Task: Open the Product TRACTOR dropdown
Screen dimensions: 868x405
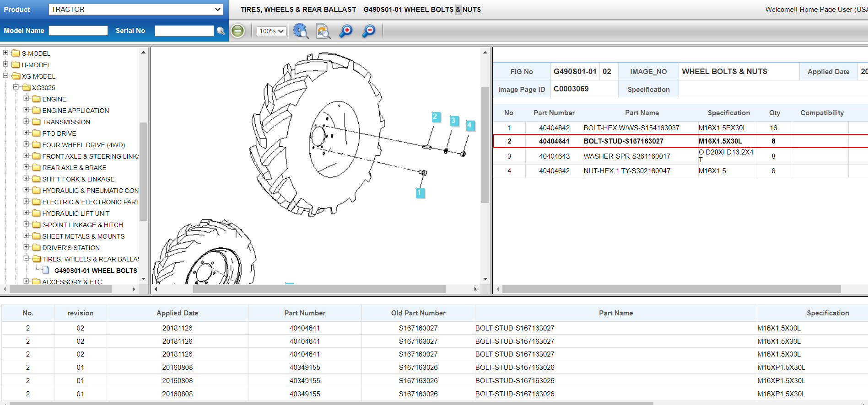Action: click(135, 9)
